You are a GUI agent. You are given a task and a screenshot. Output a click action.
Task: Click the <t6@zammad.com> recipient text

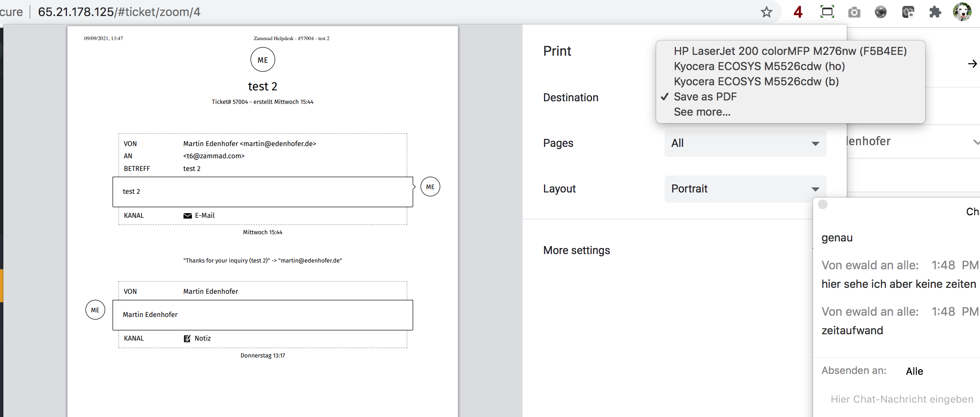[214, 156]
